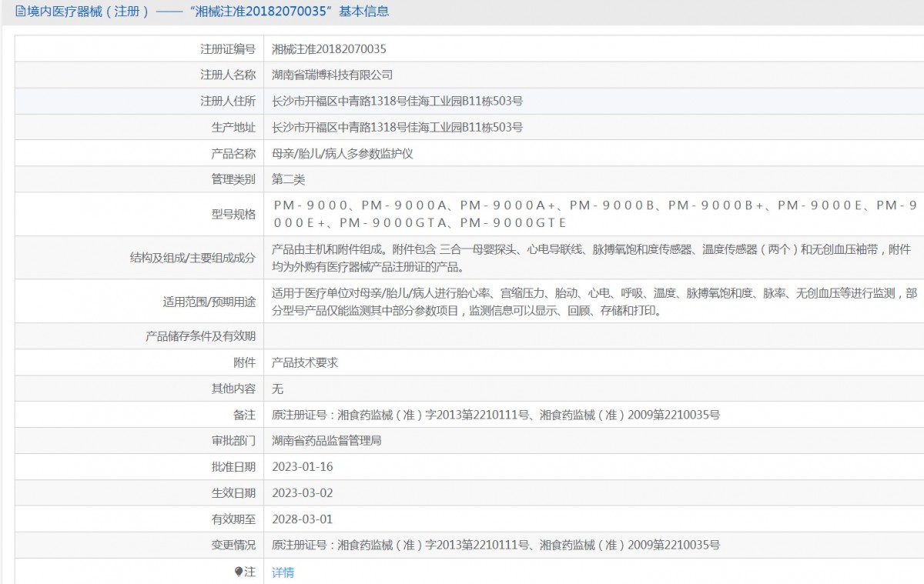Click the intended use text beginning 适用于医疗单位

(594, 302)
